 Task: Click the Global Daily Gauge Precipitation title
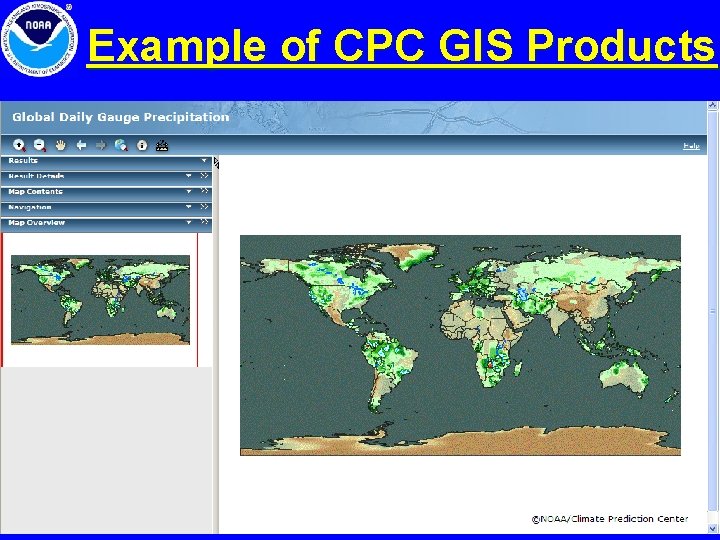click(x=121, y=117)
